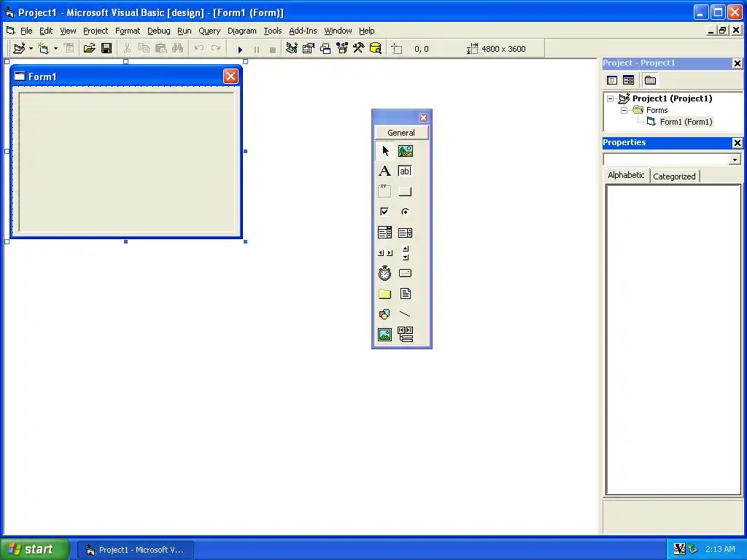Select the Data control tool in the toolbox
This screenshot has height=560, width=747.
(406, 334)
